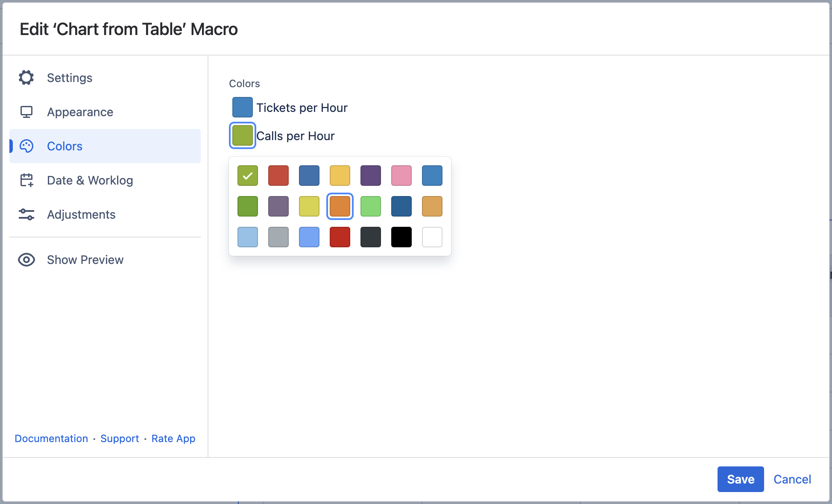Open the Support link

[x=120, y=439]
